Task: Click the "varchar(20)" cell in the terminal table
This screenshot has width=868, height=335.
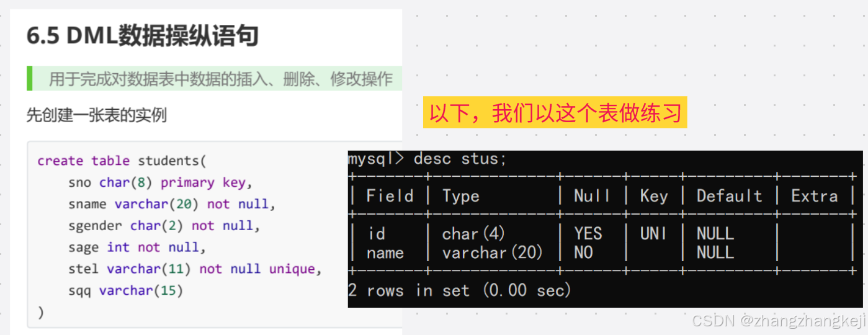Action: click(493, 253)
